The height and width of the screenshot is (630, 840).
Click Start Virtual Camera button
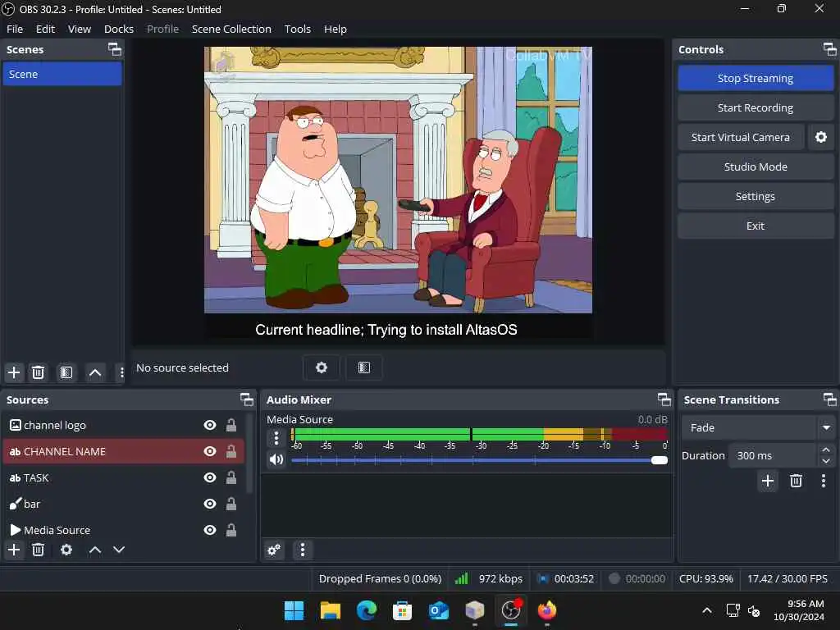(x=741, y=137)
